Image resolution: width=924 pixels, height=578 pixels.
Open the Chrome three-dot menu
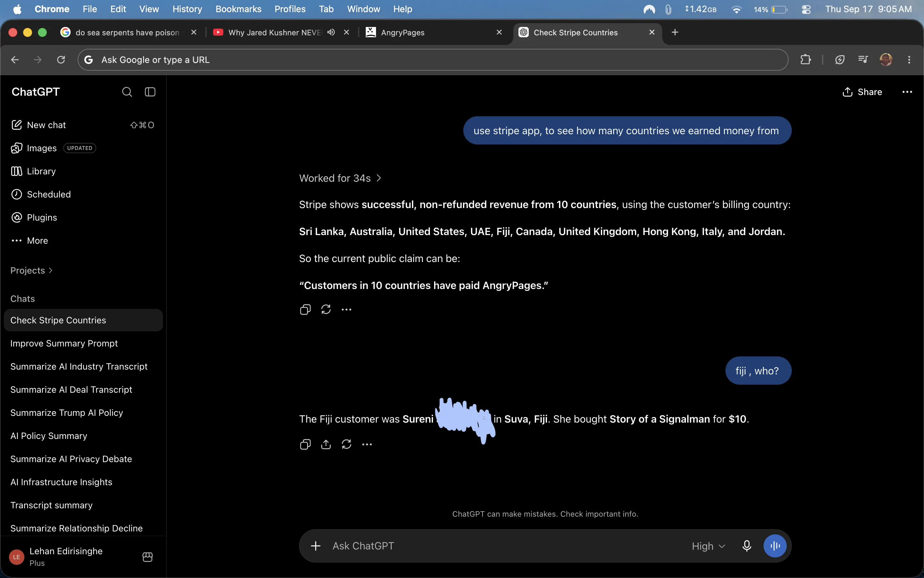click(909, 60)
